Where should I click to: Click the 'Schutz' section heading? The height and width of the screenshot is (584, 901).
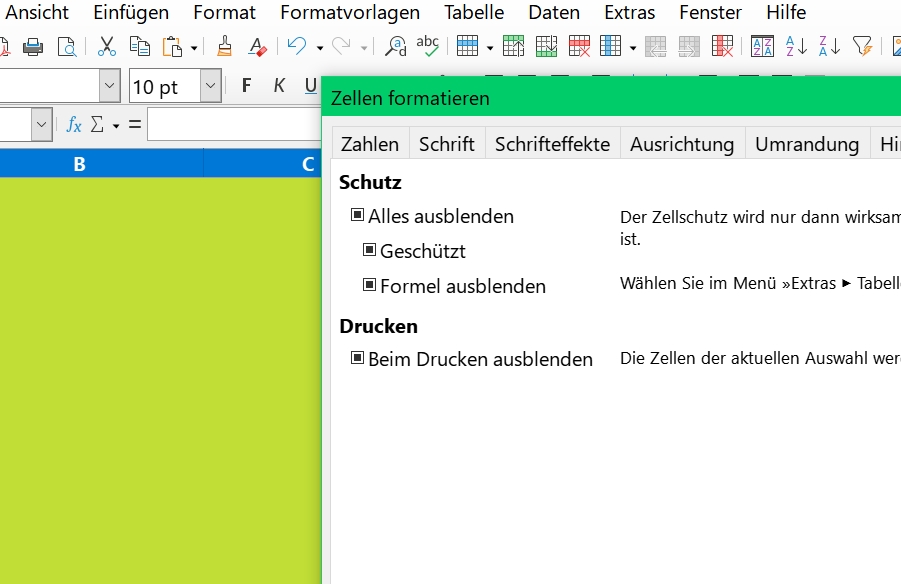click(x=370, y=182)
